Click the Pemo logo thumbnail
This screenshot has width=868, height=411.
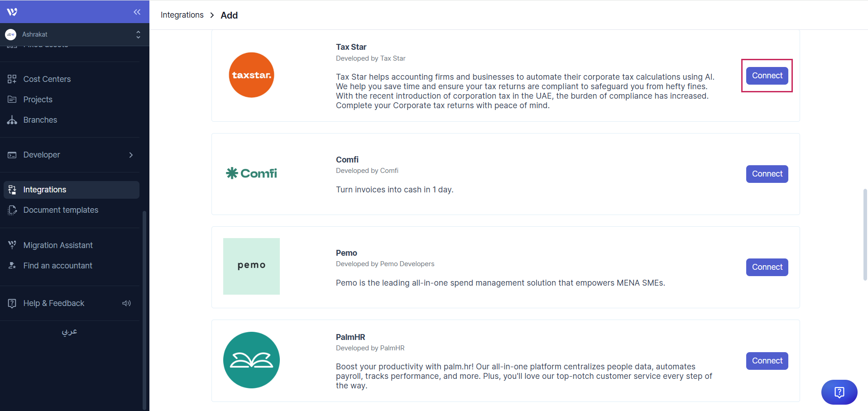click(x=251, y=266)
